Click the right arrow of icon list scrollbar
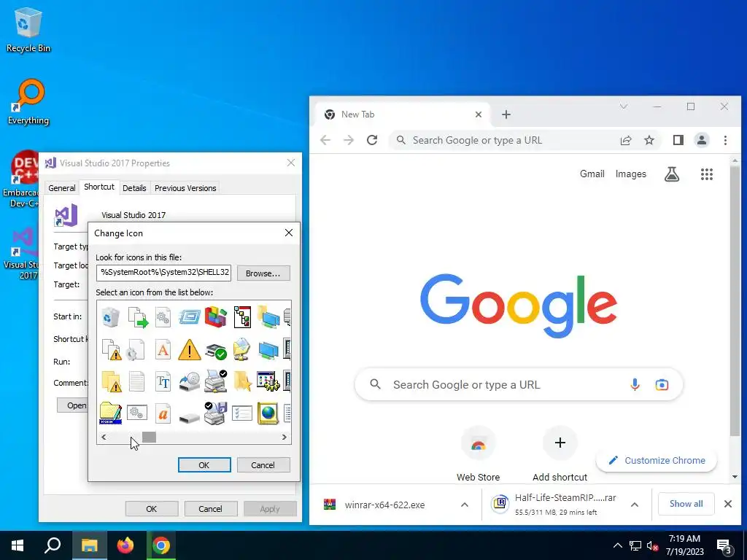This screenshot has height=560, width=747. click(285, 437)
